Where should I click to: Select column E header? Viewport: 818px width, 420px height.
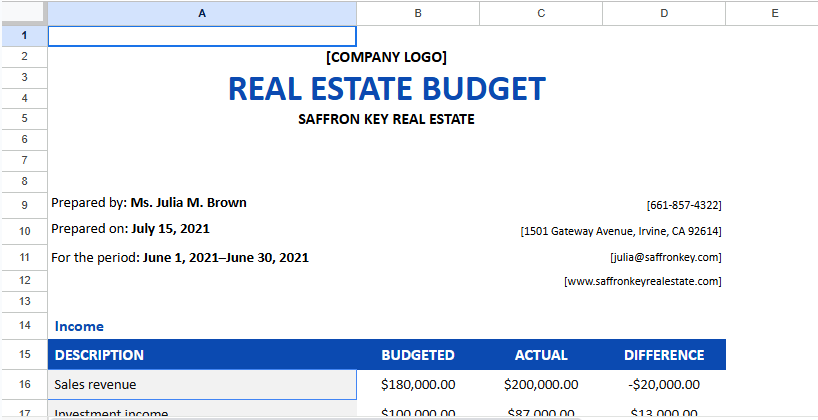pos(774,13)
